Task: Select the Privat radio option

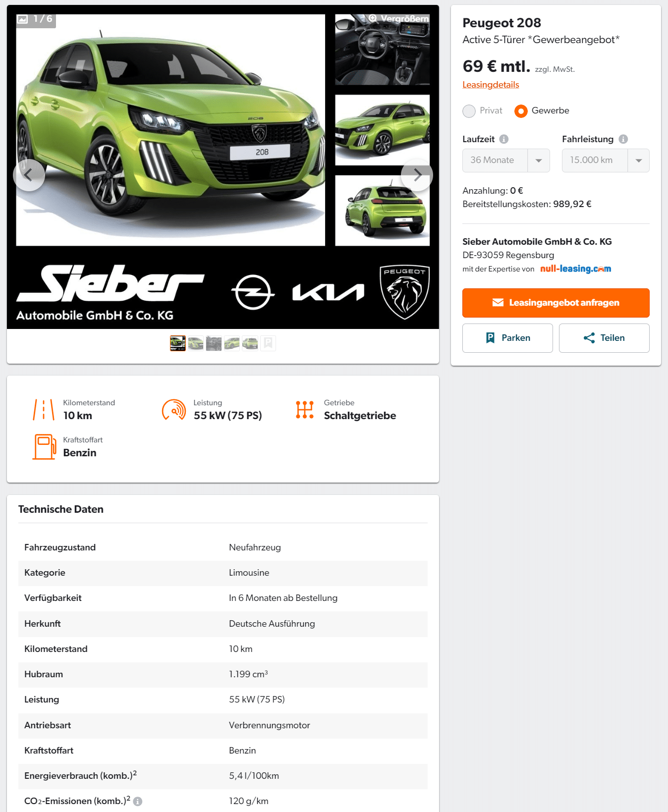Action: [x=469, y=111]
